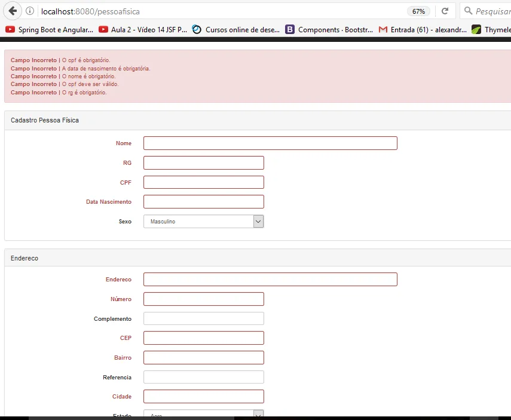Click the Número input field
Image resolution: width=511 pixels, height=420 pixels.
[x=204, y=299]
